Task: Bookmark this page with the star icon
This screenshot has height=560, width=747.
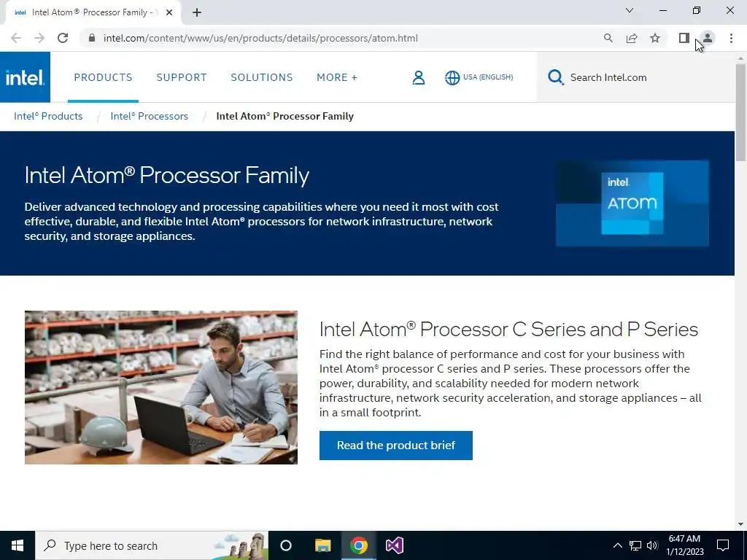Action: coord(655,38)
